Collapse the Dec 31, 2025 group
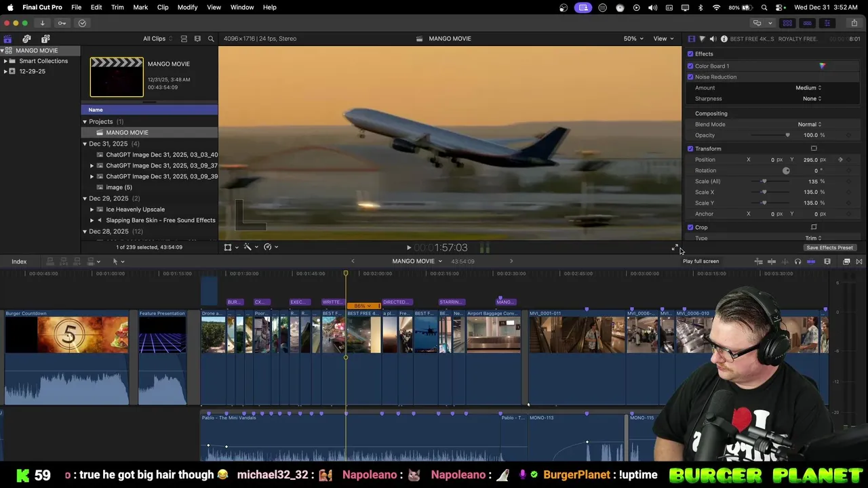This screenshot has width=868, height=488. coord(85,144)
